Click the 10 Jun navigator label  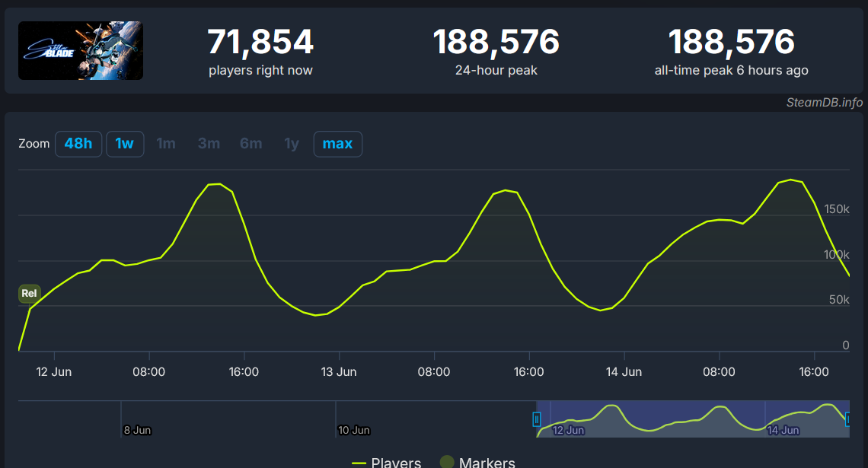pos(354,430)
